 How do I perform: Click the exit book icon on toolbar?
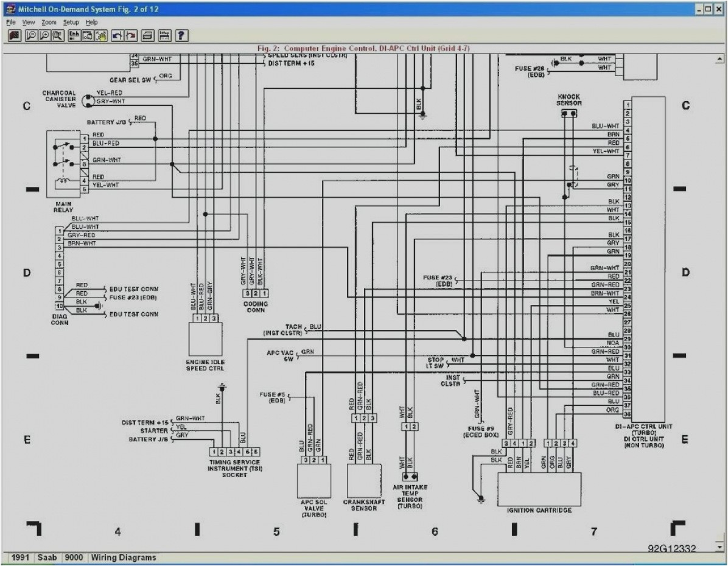pyautogui.click(x=14, y=35)
